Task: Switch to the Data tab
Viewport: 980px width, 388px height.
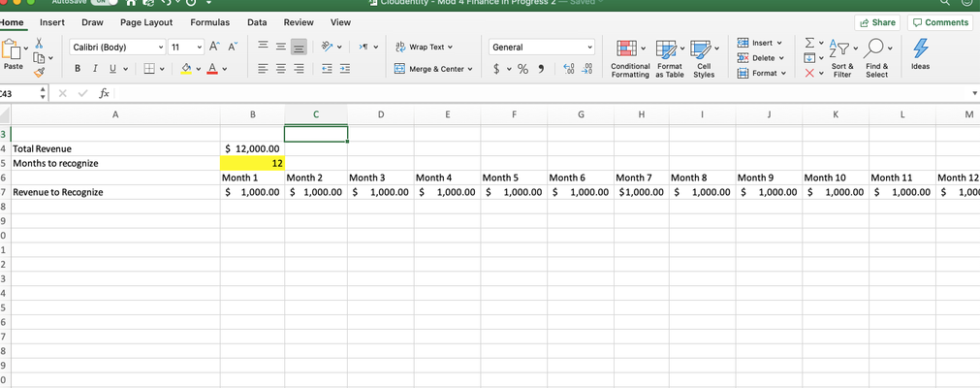Action: click(257, 22)
